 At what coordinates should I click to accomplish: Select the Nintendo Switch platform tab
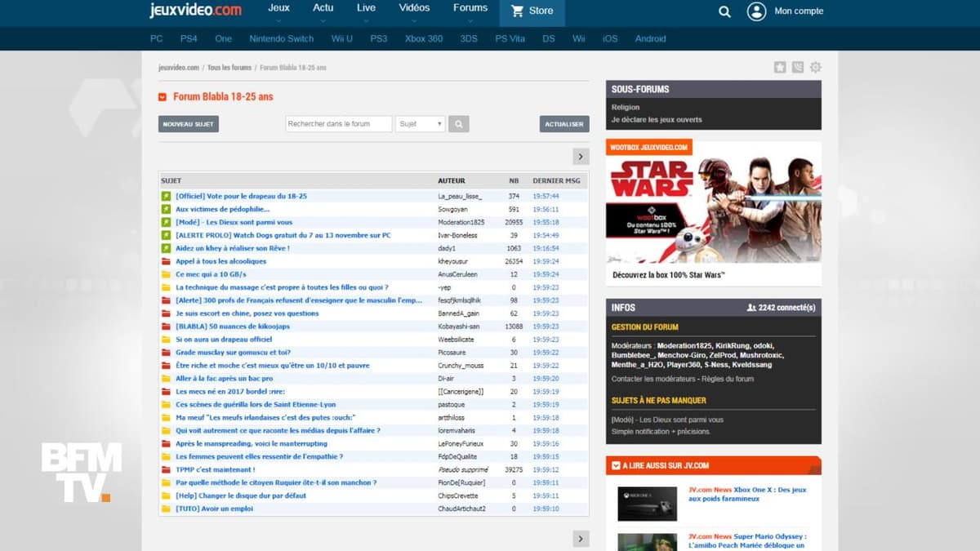point(281,38)
